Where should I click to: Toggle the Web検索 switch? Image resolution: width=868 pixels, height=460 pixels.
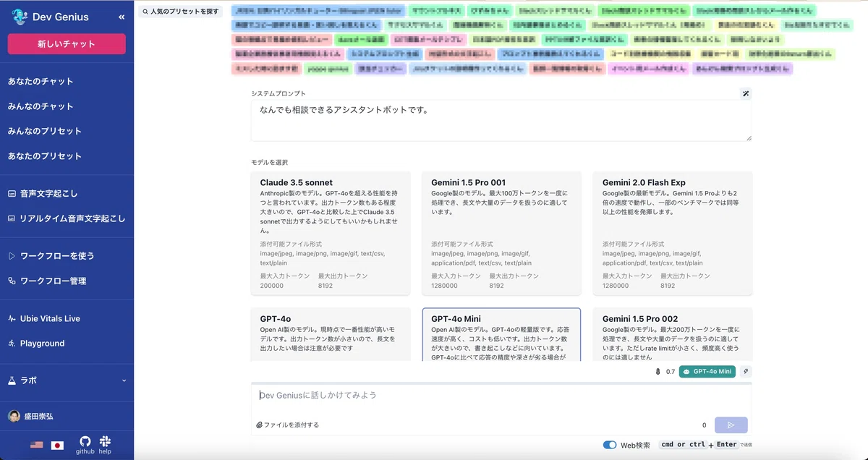click(x=610, y=445)
